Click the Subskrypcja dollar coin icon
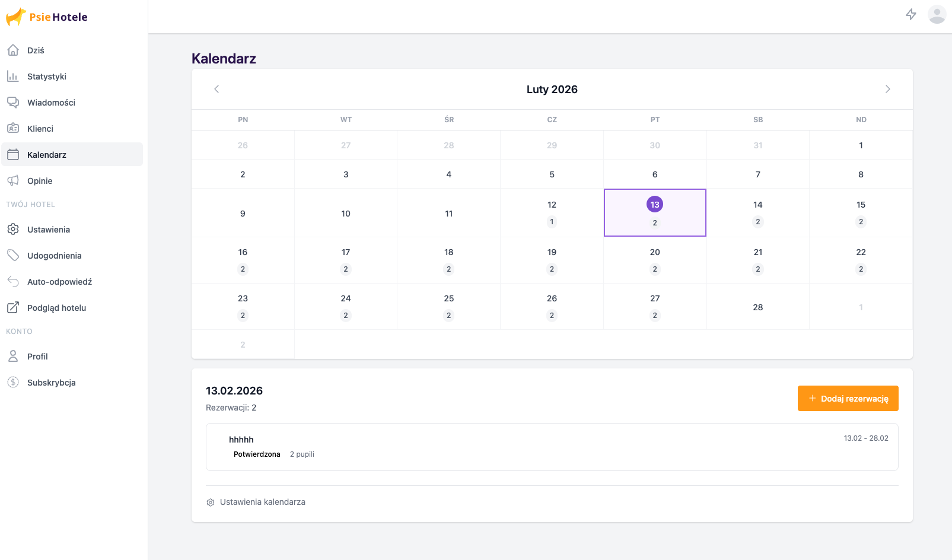 [x=13, y=383]
